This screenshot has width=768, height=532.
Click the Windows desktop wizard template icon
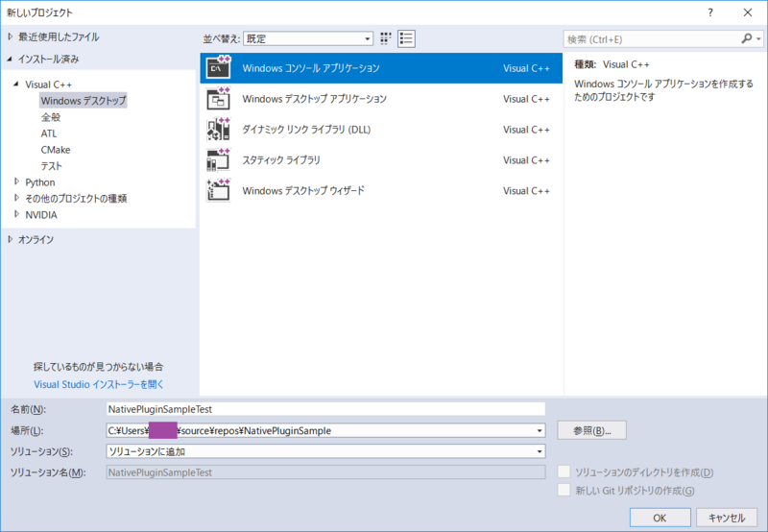(x=219, y=190)
